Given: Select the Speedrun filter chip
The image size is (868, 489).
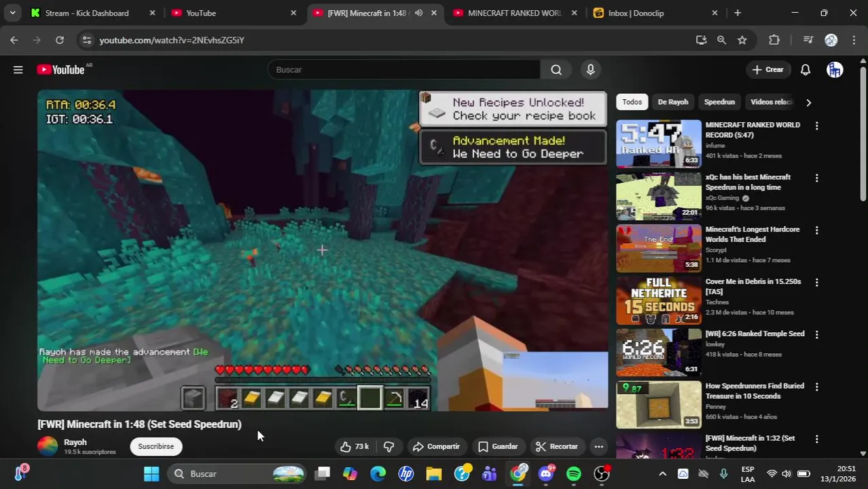Looking at the screenshot, I should point(719,102).
